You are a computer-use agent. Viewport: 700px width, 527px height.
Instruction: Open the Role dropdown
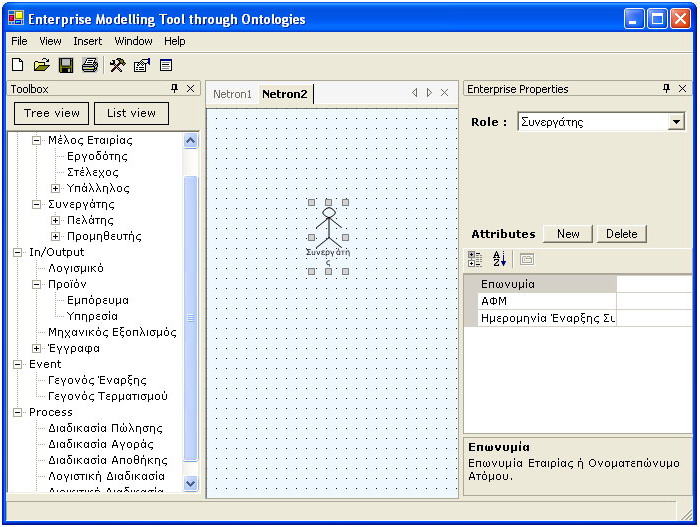pyautogui.click(x=676, y=121)
